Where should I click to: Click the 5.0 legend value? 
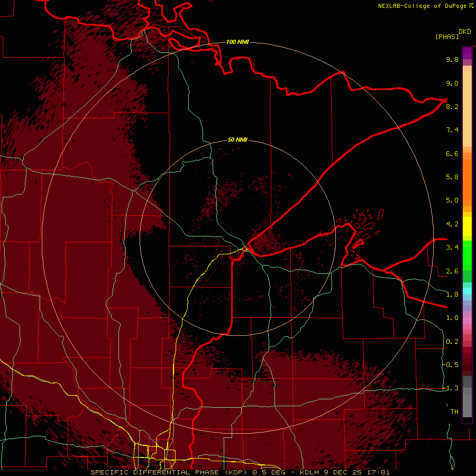tap(452, 200)
